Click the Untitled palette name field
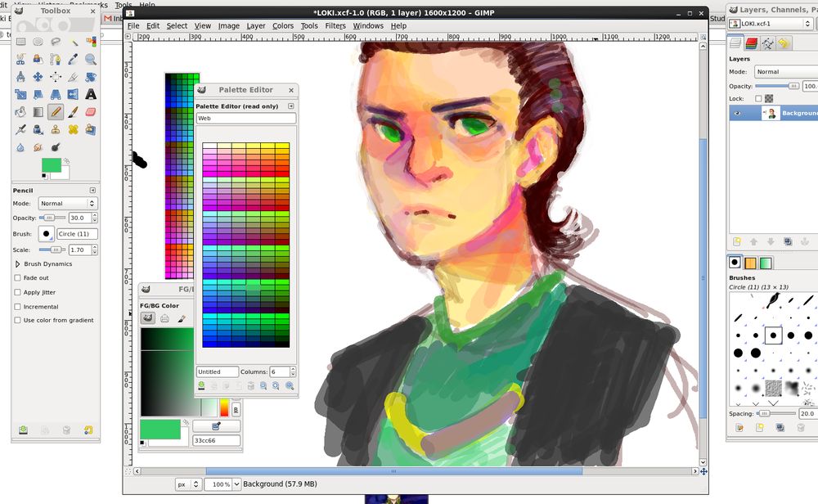818x504 pixels. 218,372
